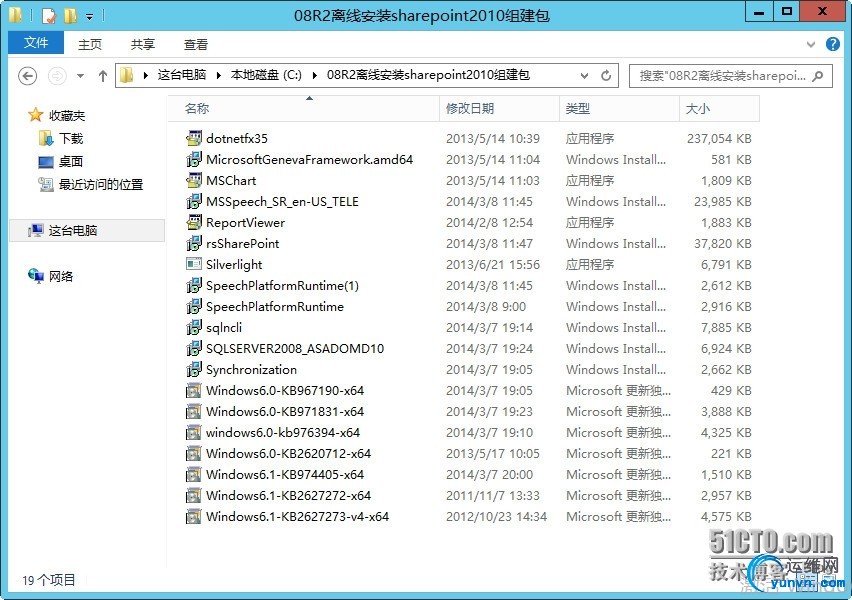The image size is (852, 600).
Task: Open 下载 in the navigation pane
Action: 71,139
